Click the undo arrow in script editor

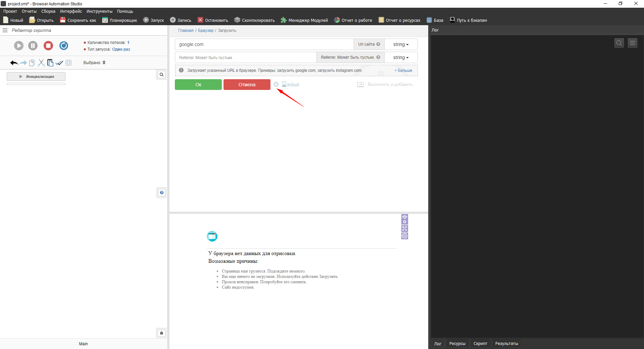pyautogui.click(x=14, y=63)
